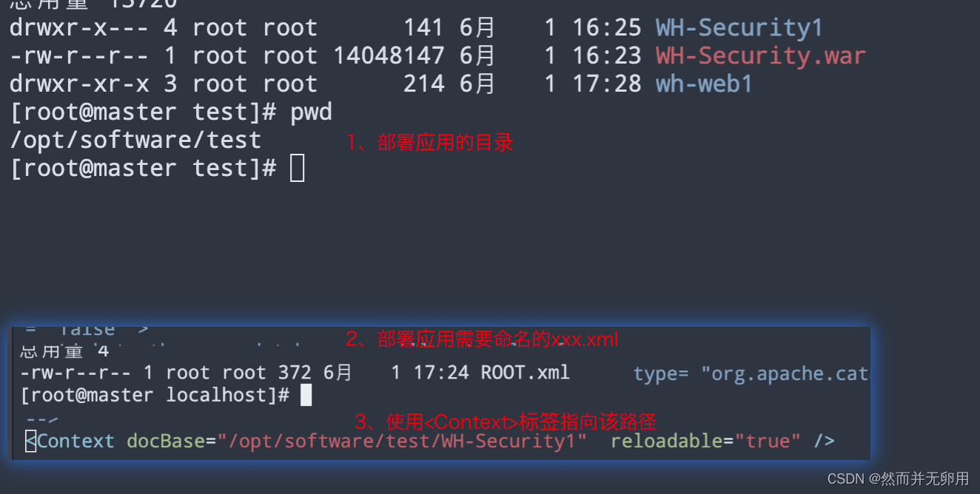Click the red annotation 1 about deploy directory

point(430,142)
